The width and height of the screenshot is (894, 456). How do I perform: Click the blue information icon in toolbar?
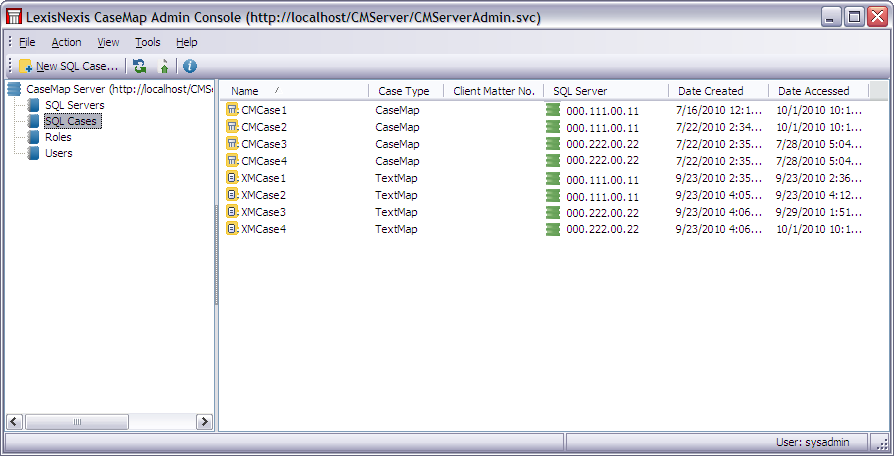(190, 66)
